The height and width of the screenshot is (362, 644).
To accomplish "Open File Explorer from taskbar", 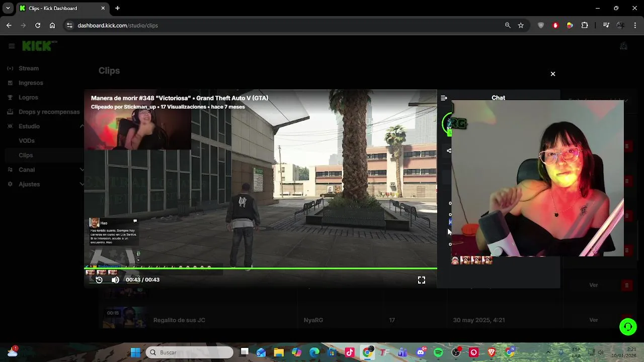I will pyautogui.click(x=279, y=352).
